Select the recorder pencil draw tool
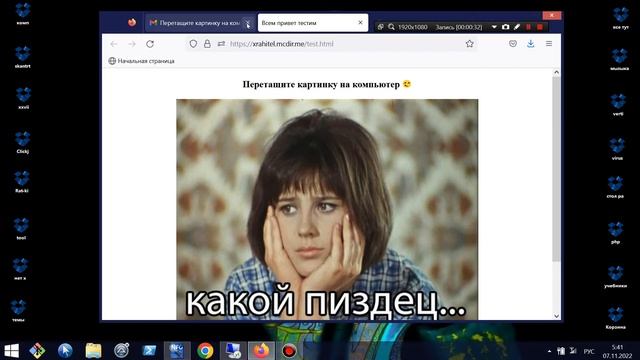640x360 pixels. coord(517,27)
